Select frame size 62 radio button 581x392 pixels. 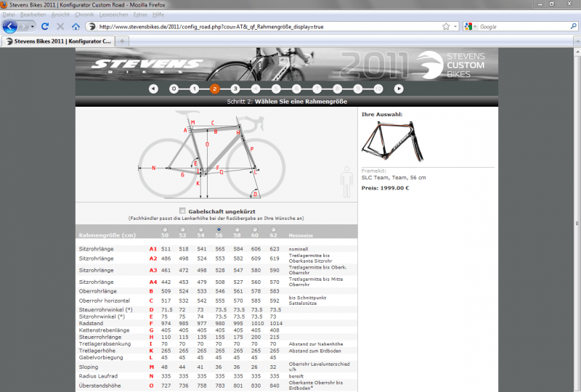[x=273, y=229]
